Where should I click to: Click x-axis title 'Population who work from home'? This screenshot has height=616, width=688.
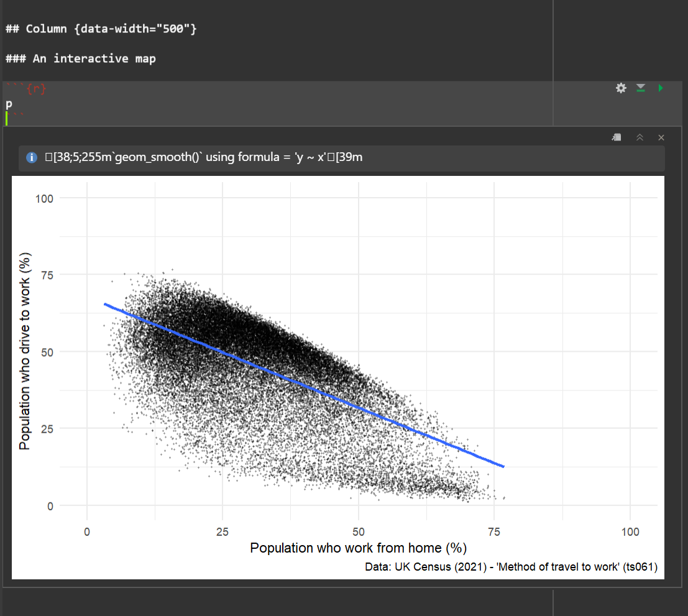(x=358, y=548)
